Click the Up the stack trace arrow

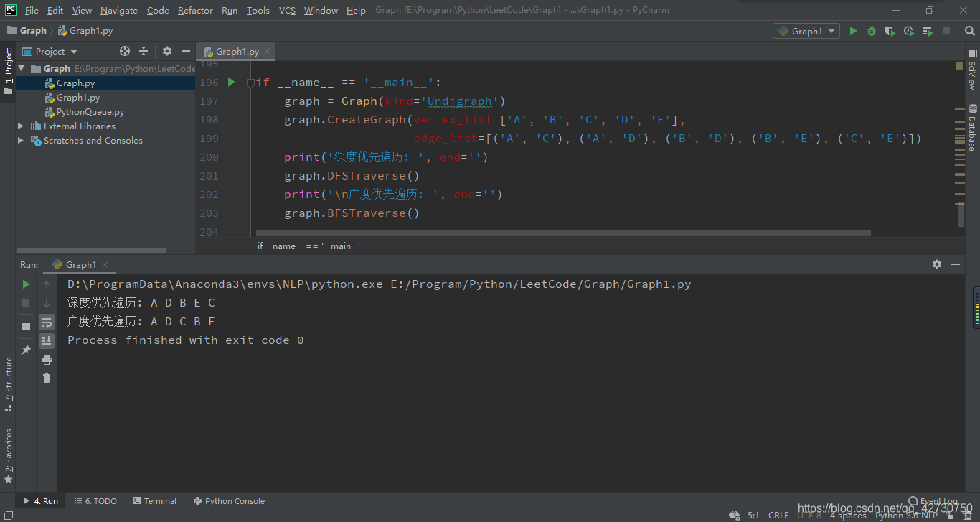point(47,284)
